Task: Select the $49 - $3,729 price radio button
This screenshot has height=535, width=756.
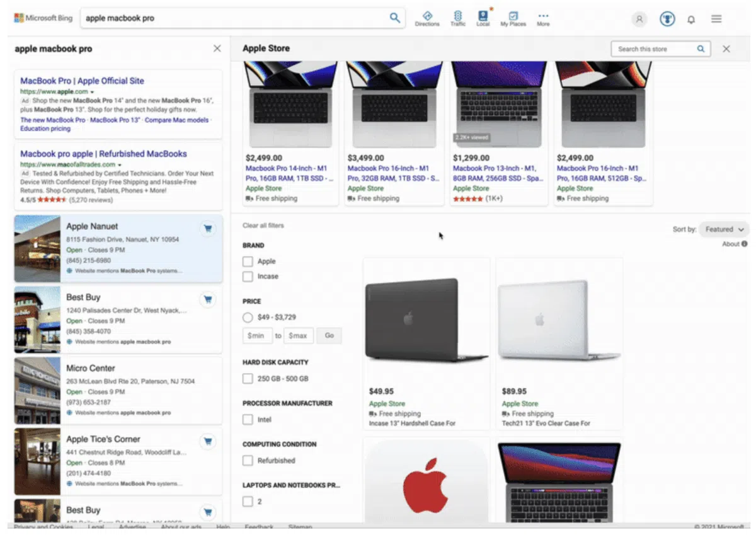Action: click(x=248, y=318)
